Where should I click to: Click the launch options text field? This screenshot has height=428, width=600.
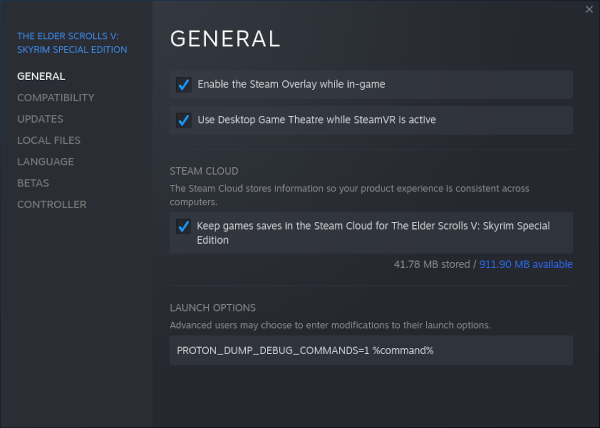(x=370, y=350)
